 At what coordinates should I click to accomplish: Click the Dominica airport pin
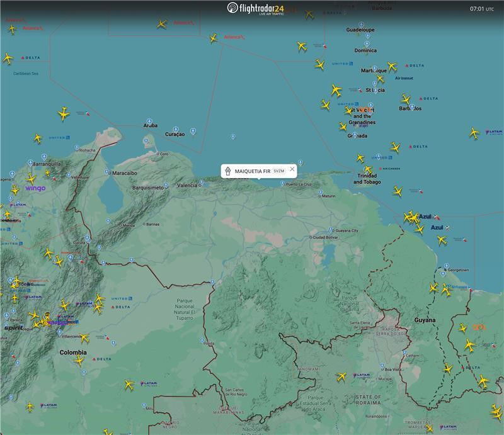click(367, 44)
